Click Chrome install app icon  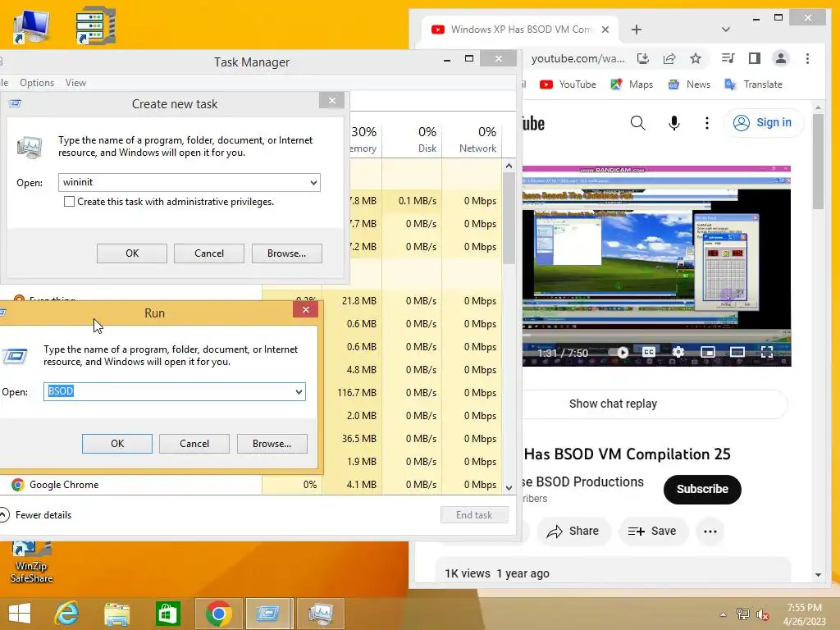643,59
